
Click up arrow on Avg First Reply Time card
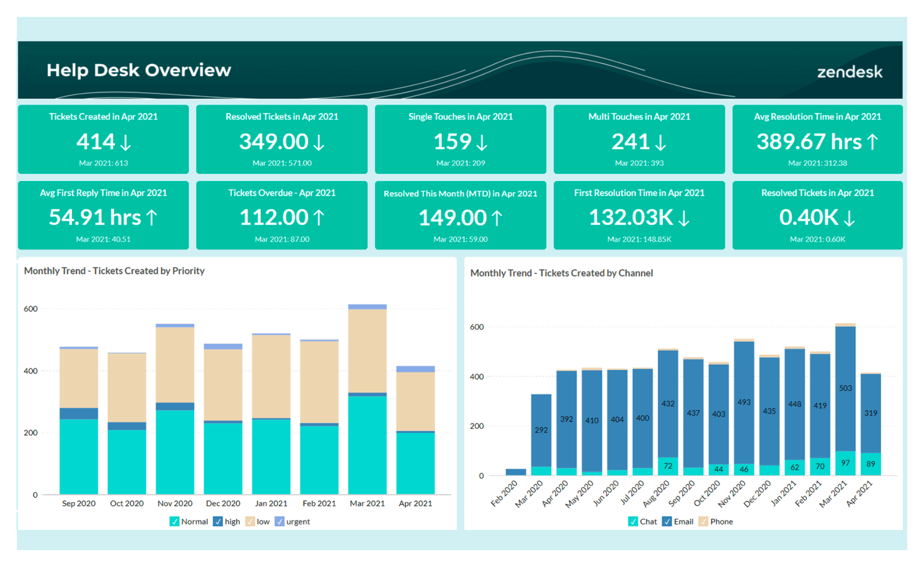coord(152,218)
